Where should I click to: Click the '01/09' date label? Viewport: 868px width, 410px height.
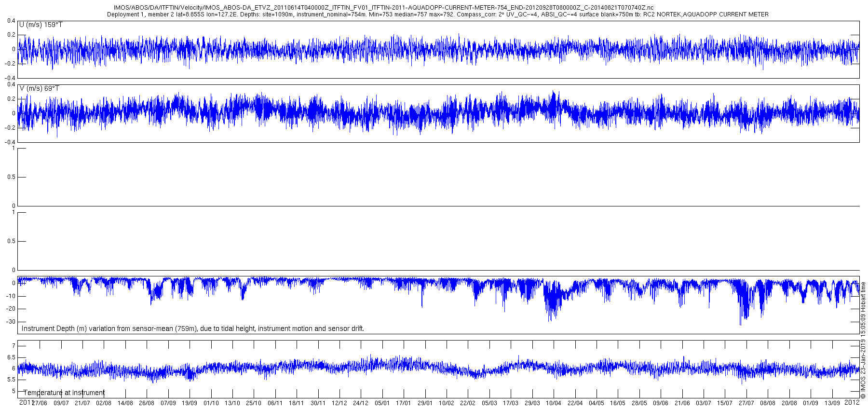[x=811, y=403]
